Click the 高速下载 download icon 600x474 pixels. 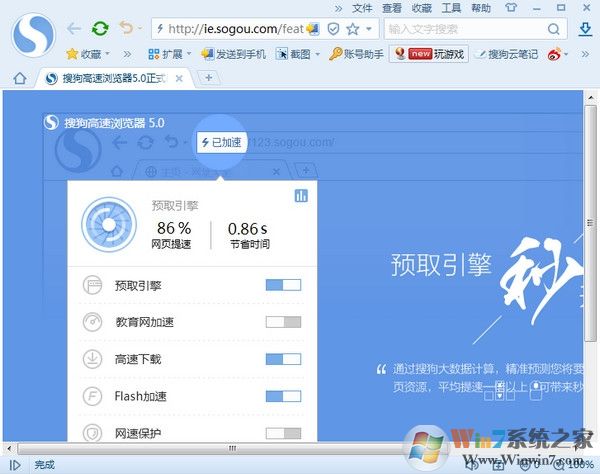pyautogui.click(x=92, y=359)
